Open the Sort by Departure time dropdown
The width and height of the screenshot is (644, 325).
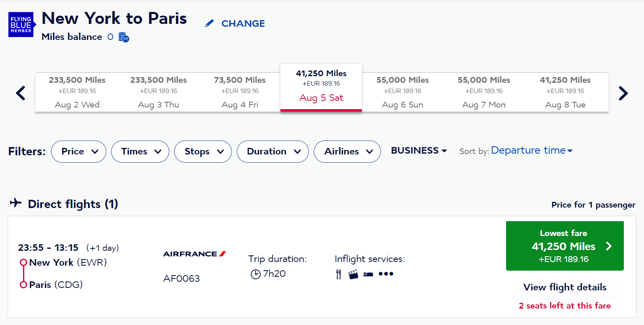pyautogui.click(x=532, y=150)
